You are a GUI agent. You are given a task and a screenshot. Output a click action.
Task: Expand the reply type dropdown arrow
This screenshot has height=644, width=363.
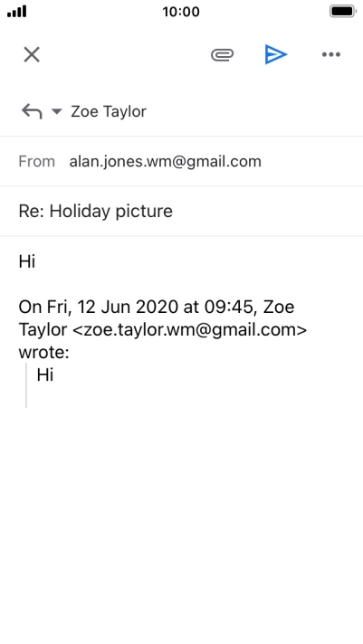(x=56, y=111)
